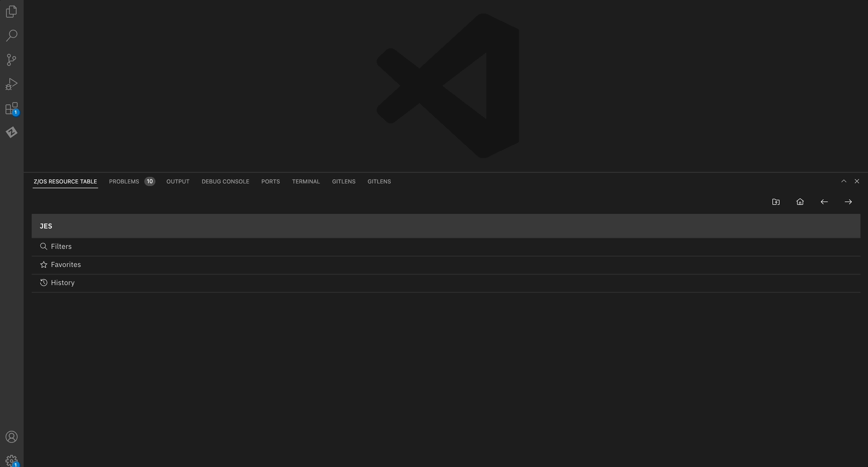Screen dimensions: 868x467
Task: Open the second GitLens panel tab
Action: pyautogui.click(x=379, y=182)
